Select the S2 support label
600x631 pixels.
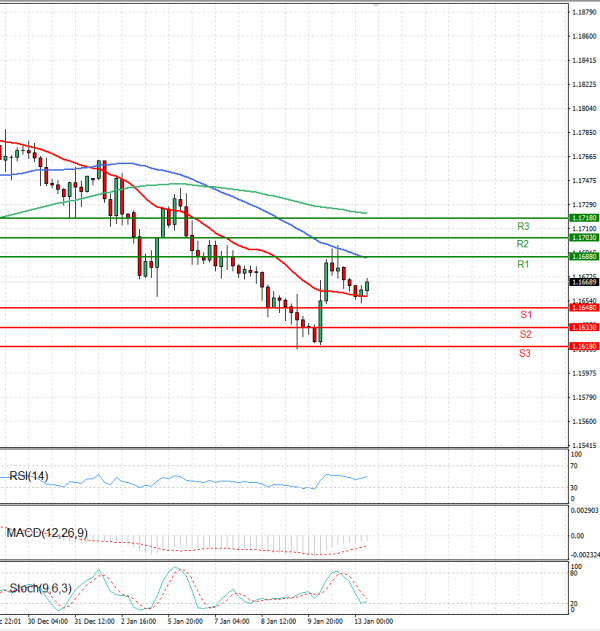pos(525,334)
